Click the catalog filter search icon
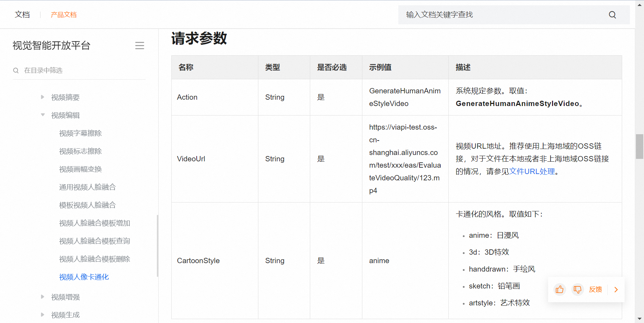644x323 pixels. [x=16, y=70]
